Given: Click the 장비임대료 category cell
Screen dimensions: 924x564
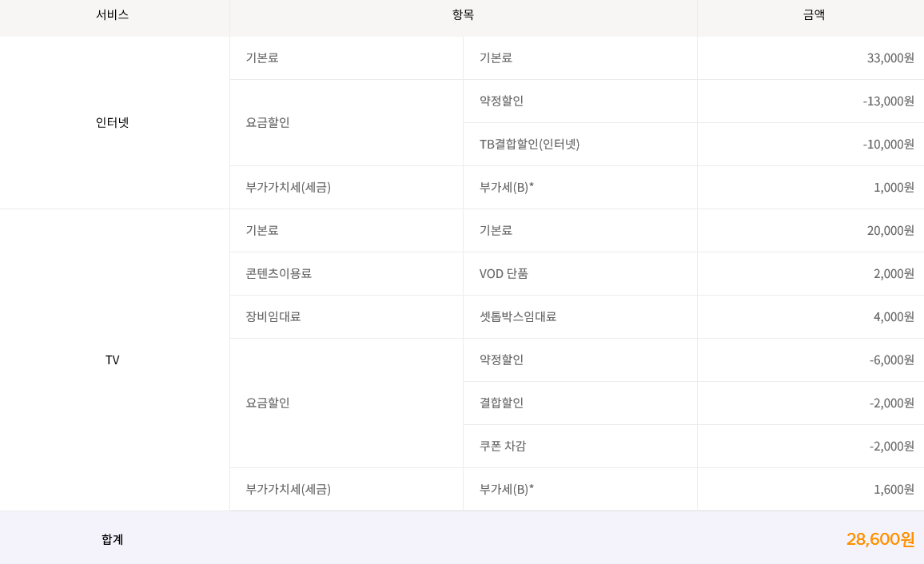Looking at the screenshot, I should [273, 316].
